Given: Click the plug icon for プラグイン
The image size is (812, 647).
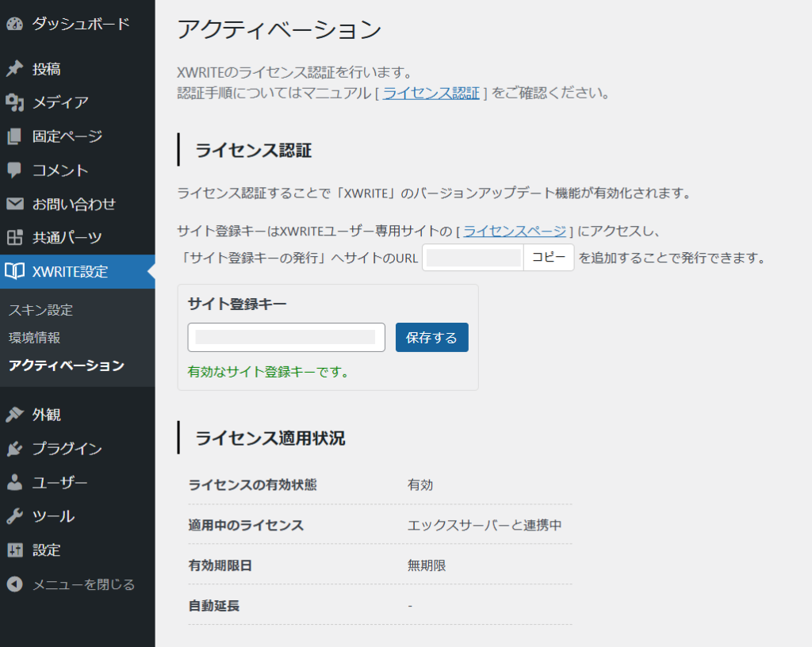Looking at the screenshot, I should (14, 449).
